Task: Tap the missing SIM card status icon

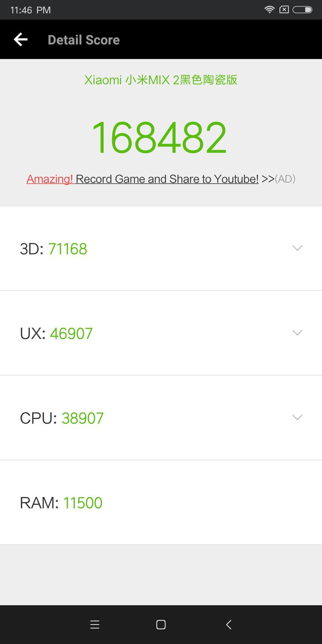Action: coord(284,9)
